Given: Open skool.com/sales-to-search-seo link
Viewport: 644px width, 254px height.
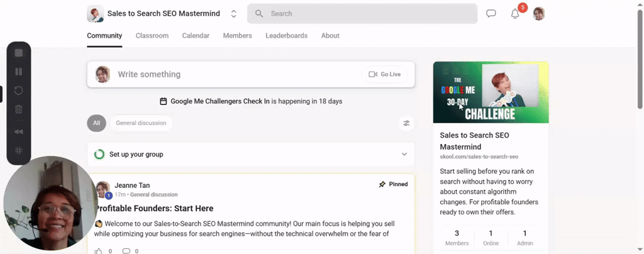Looking at the screenshot, I should tap(479, 157).
